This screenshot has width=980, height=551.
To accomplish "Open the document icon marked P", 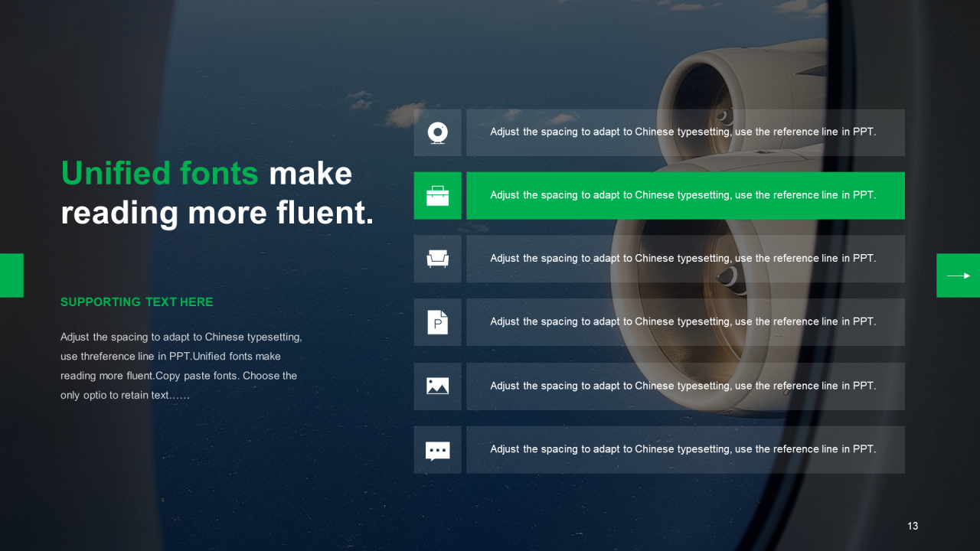I will point(437,322).
